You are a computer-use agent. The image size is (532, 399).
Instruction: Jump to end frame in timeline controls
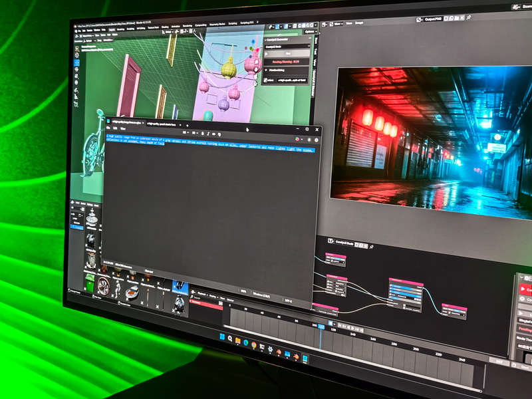[x=362, y=330]
